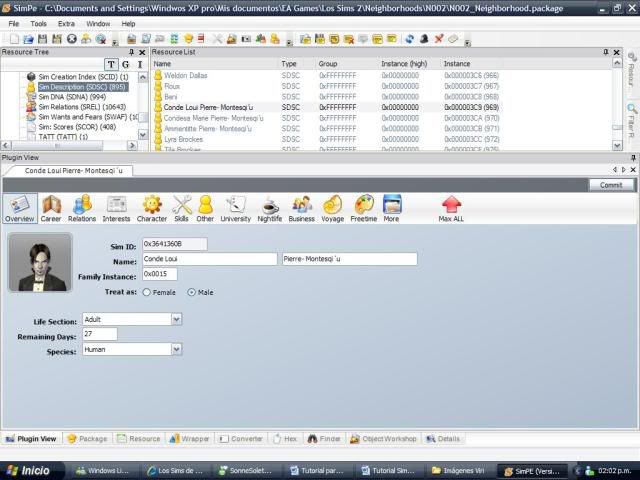Open the University section
The height and width of the screenshot is (480, 640).
coord(236,209)
